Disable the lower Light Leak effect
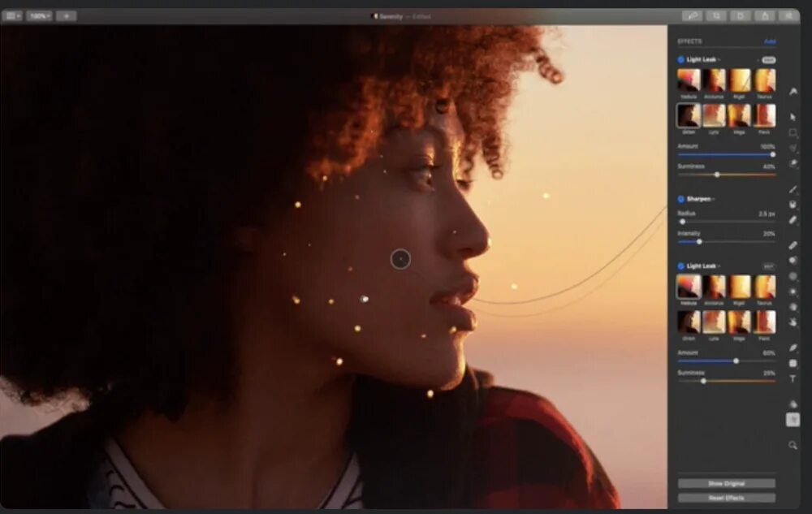Screen dimensions: 812x514 tap(681, 266)
